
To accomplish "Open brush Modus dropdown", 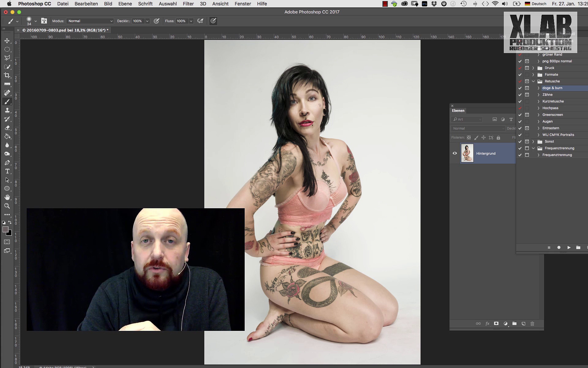I will 90,21.
